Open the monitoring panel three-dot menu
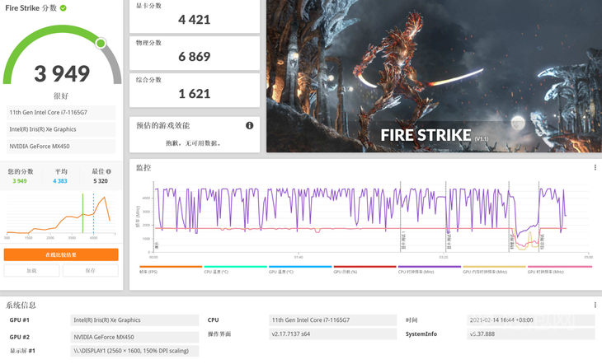 click(595, 167)
